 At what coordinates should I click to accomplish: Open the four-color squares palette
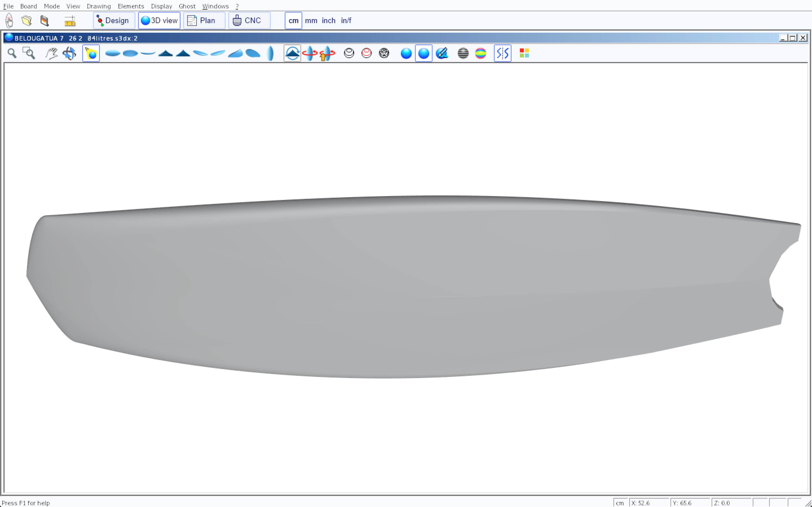coord(524,53)
